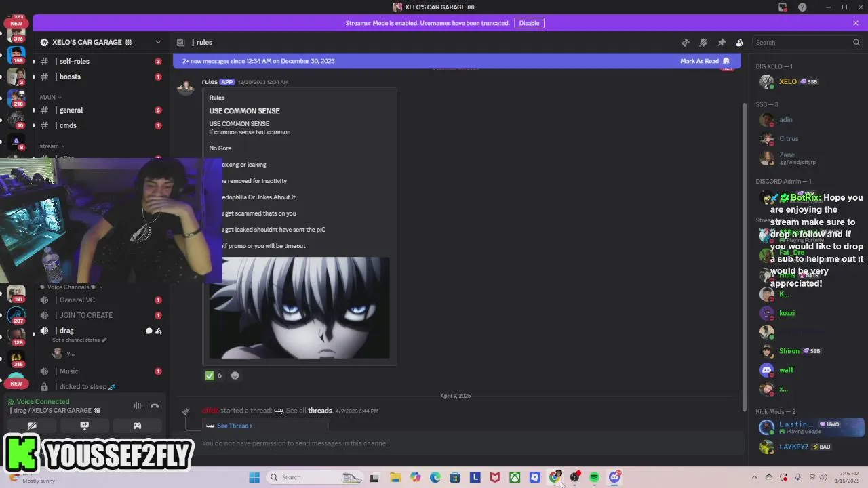
Task: Open rules bot avatar profile
Action: 185,88
